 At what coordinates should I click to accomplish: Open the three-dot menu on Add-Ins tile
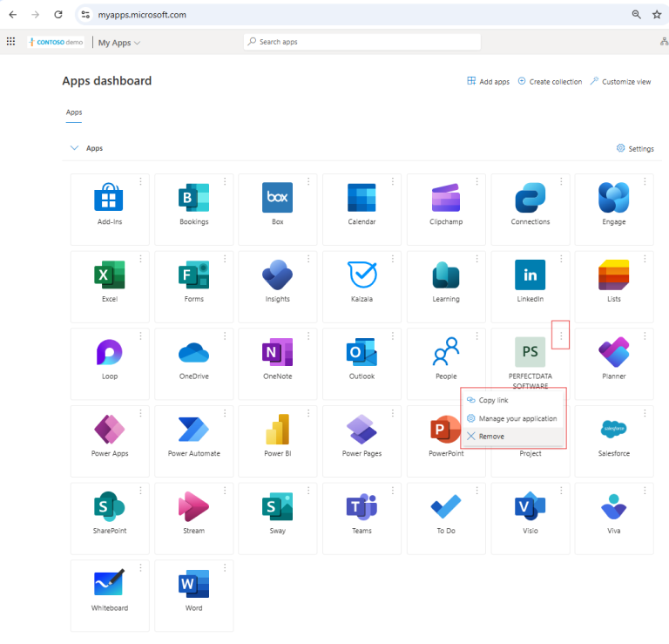[140, 181]
